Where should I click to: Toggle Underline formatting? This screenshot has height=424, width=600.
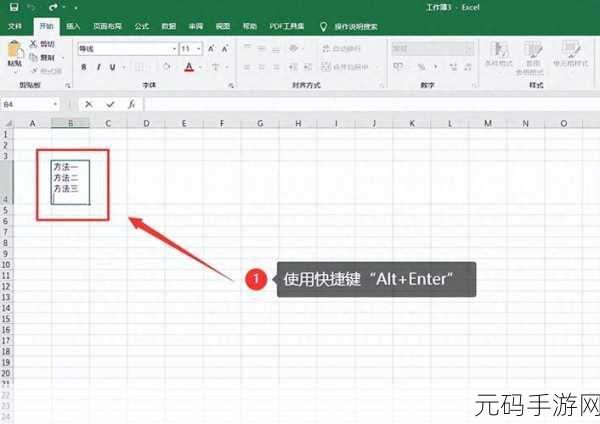pos(112,67)
